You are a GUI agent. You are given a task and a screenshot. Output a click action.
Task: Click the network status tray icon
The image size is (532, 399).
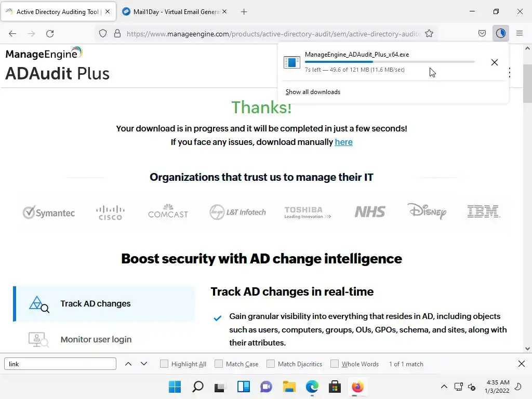pos(458,387)
